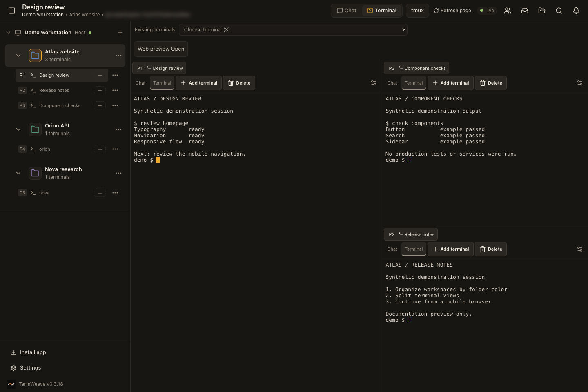The width and height of the screenshot is (588, 392).
Task: Collapse the Orion API folder
Action: (x=18, y=129)
